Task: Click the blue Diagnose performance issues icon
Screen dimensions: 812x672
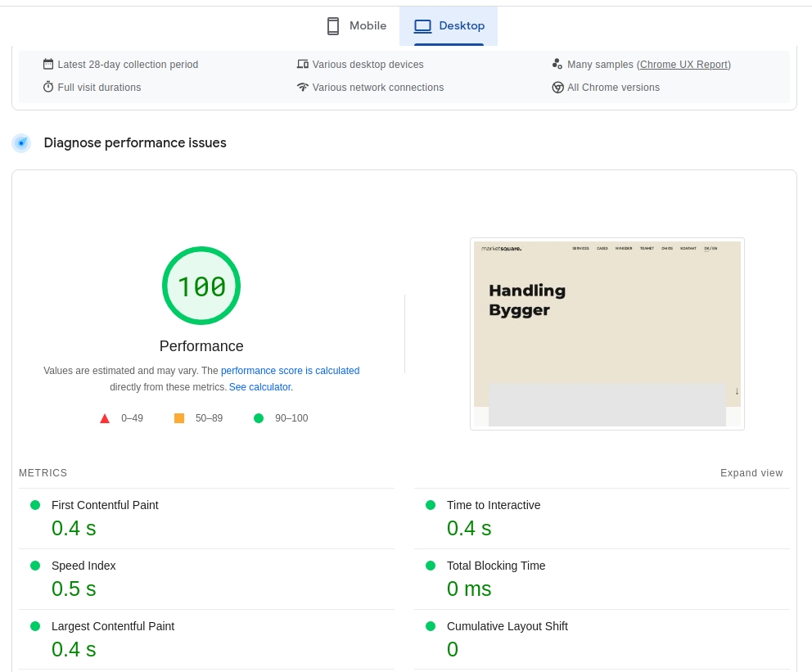Action: click(21, 143)
